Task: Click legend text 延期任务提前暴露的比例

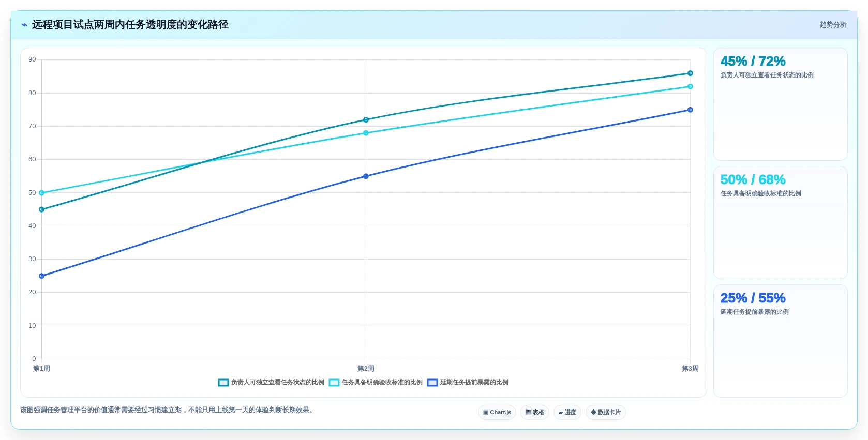Action: tap(474, 383)
